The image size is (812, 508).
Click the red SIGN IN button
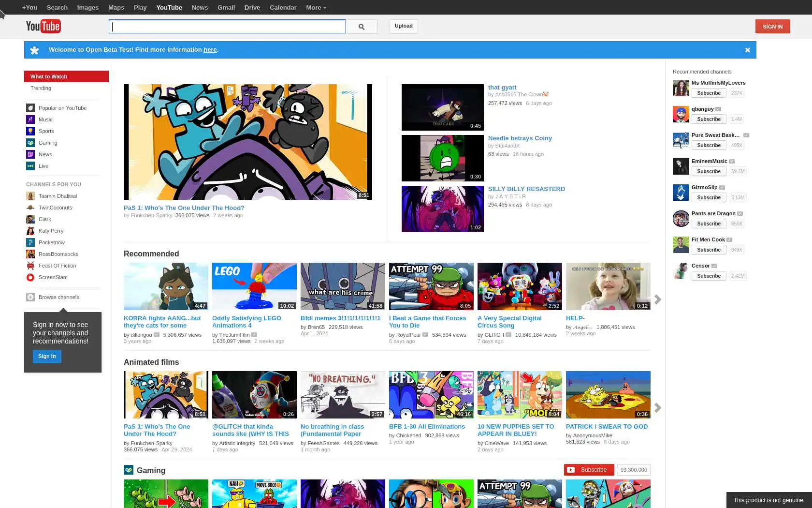pyautogui.click(x=772, y=27)
